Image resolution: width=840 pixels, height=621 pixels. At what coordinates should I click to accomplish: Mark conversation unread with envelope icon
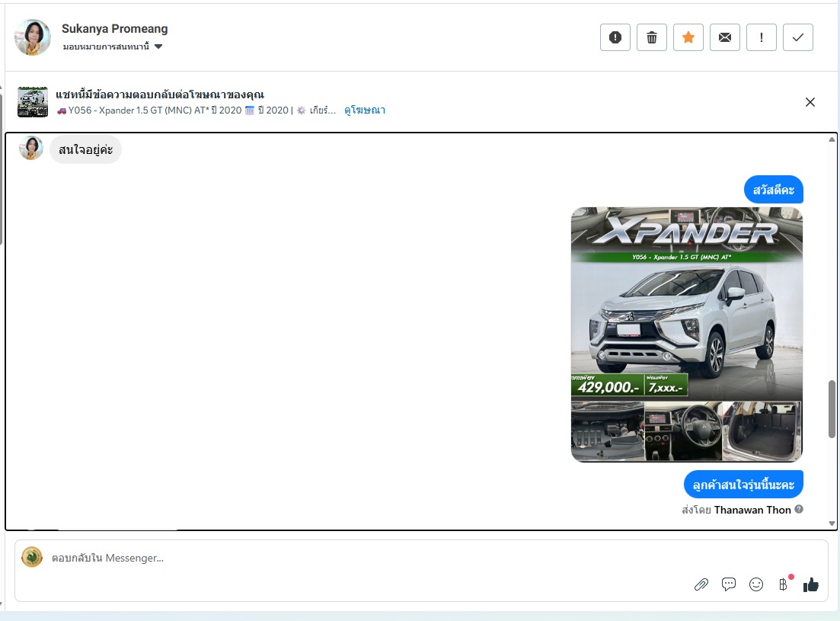click(725, 37)
